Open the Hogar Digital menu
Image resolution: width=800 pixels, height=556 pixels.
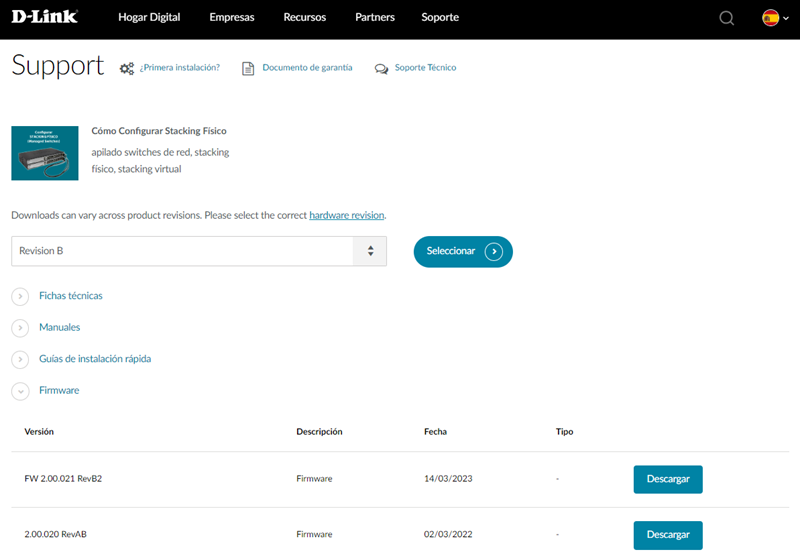tap(149, 17)
